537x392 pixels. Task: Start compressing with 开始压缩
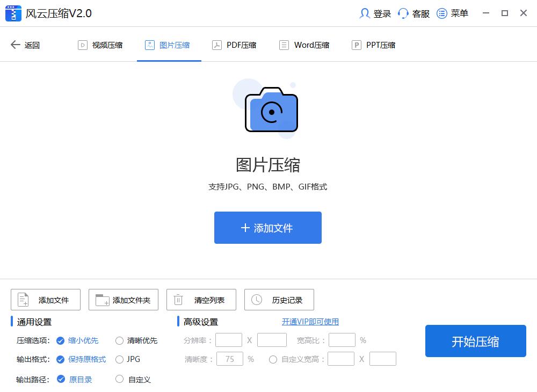475,340
